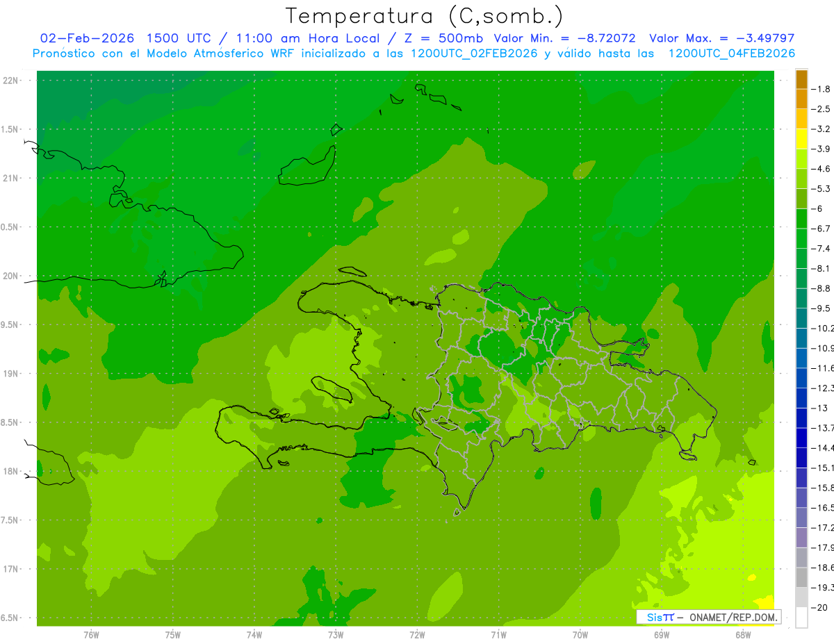Click the '-6.7' colorbar label
The width and height of the screenshot is (834, 644).
tap(821, 229)
